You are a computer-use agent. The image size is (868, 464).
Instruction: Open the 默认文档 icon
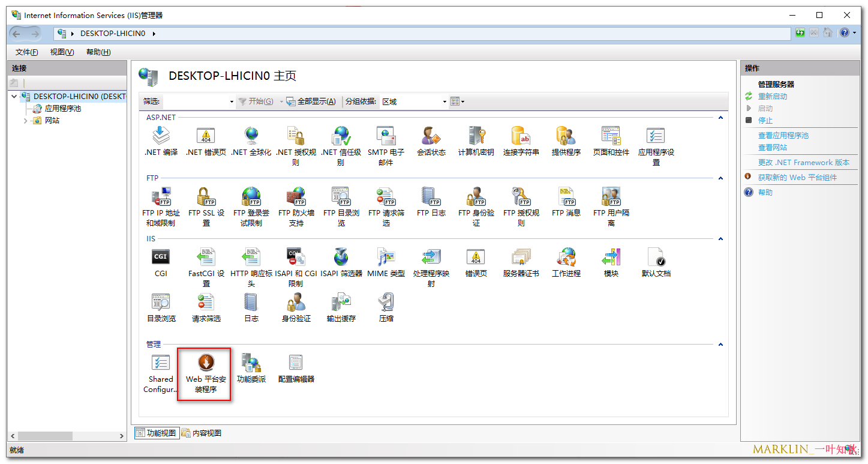[656, 257]
